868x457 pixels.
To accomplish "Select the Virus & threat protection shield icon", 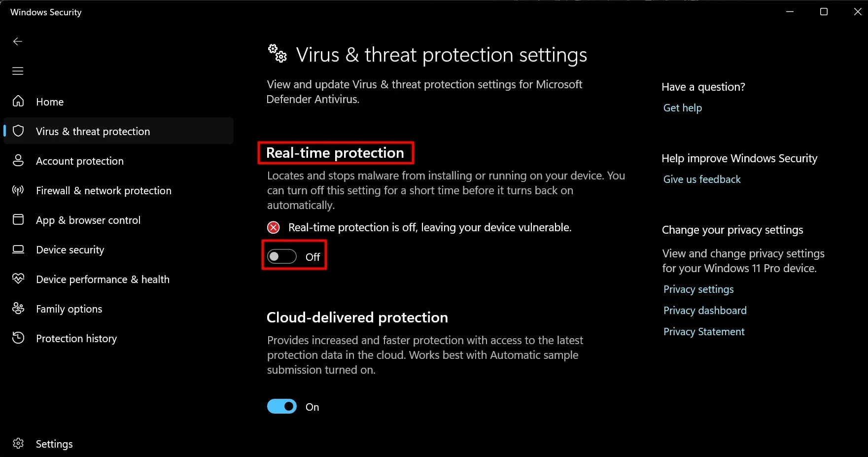I will pos(18,131).
